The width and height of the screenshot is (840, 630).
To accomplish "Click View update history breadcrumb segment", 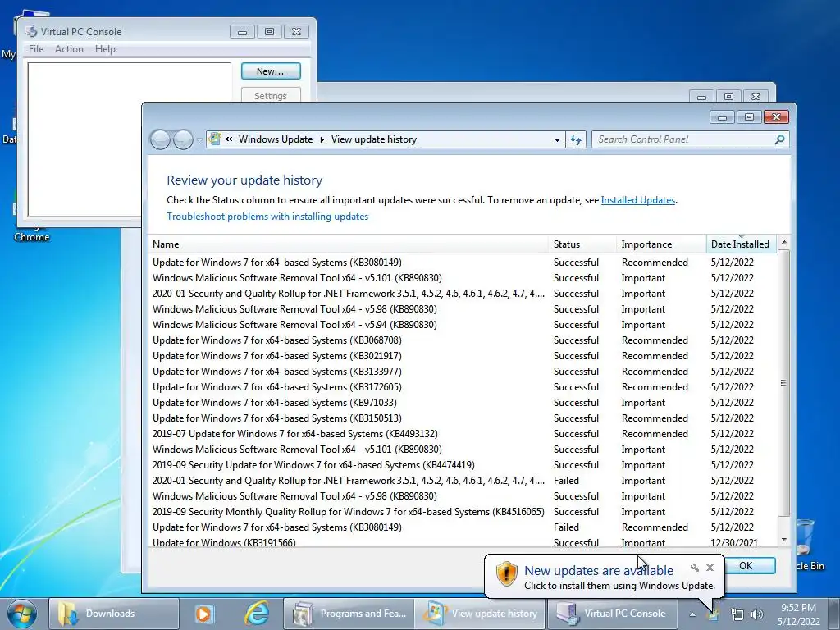I will pos(373,139).
